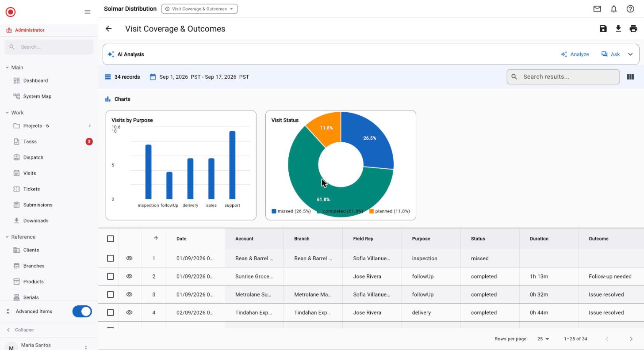
Task: Expand the Projects submenu arrow
Action: coord(90,126)
